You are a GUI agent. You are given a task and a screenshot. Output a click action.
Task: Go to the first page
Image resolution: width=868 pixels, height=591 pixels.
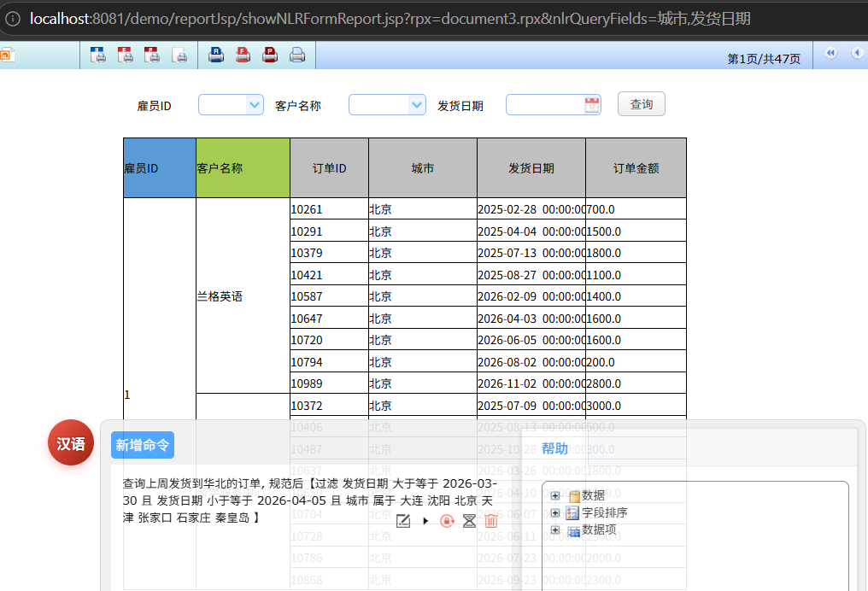pos(830,54)
